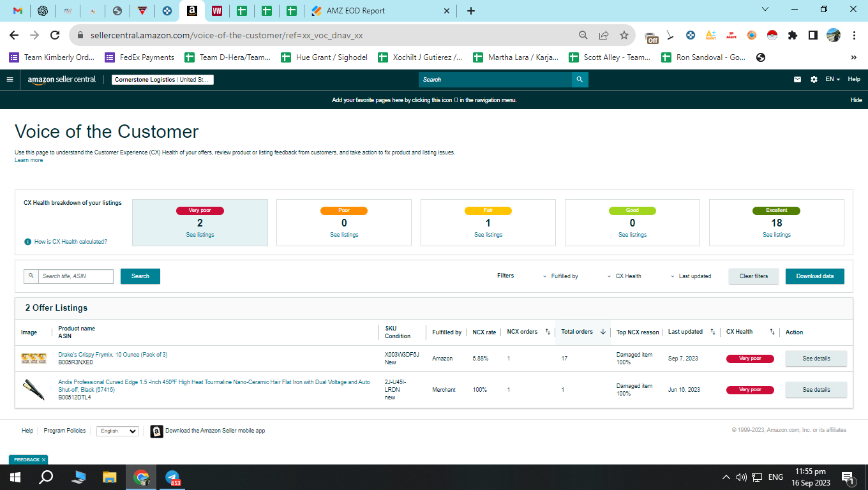This screenshot has width=868, height=490.
Task: See listings in the Fair category
Action: pos(488,235)
